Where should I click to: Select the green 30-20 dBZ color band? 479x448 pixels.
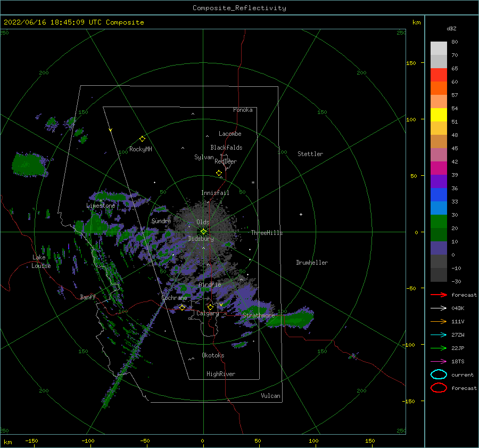(x=439, y=222)
